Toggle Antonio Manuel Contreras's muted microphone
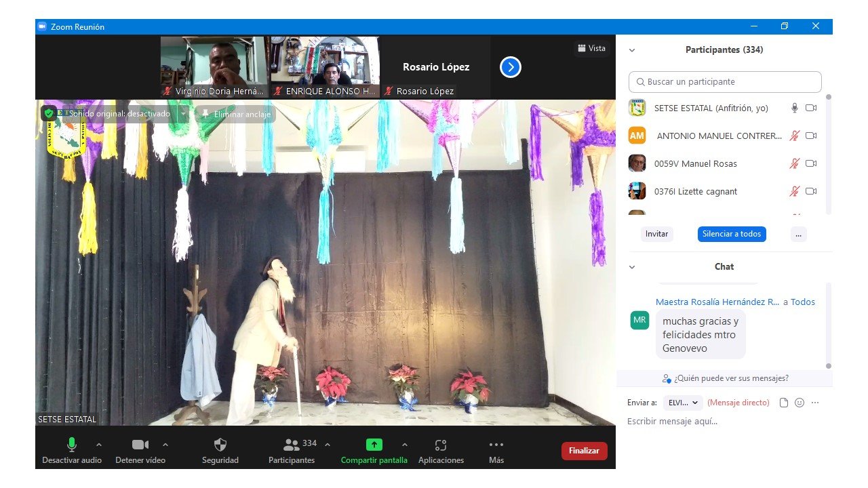 794,136
